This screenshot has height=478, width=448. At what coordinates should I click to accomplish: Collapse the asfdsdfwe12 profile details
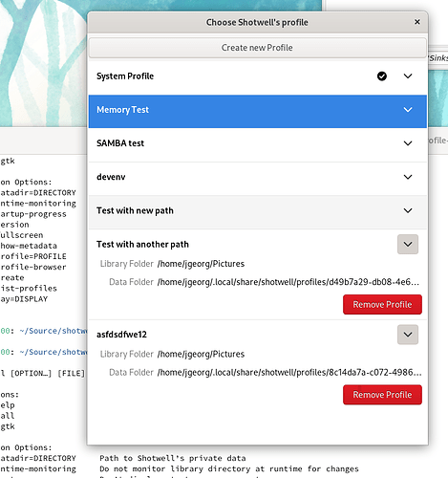pos(408,335)
